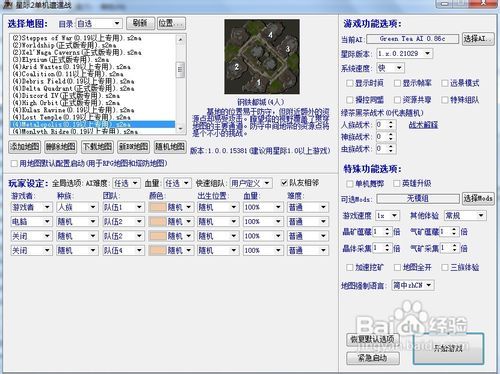500x374 pixels.
Task: Open the 游戏速度 1x dropdown
Action: point(387,216)
